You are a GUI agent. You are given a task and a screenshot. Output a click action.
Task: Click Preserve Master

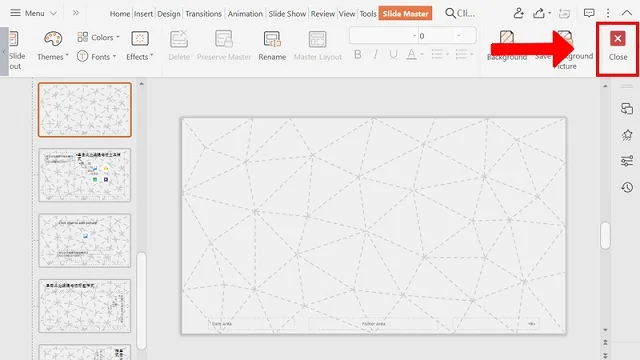click(224, 46)
